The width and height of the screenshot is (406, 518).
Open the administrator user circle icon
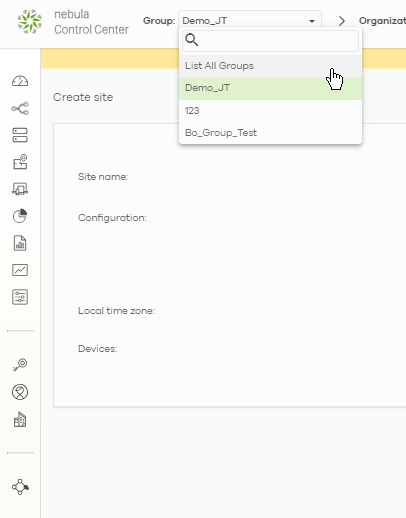(x=20, y=392)
